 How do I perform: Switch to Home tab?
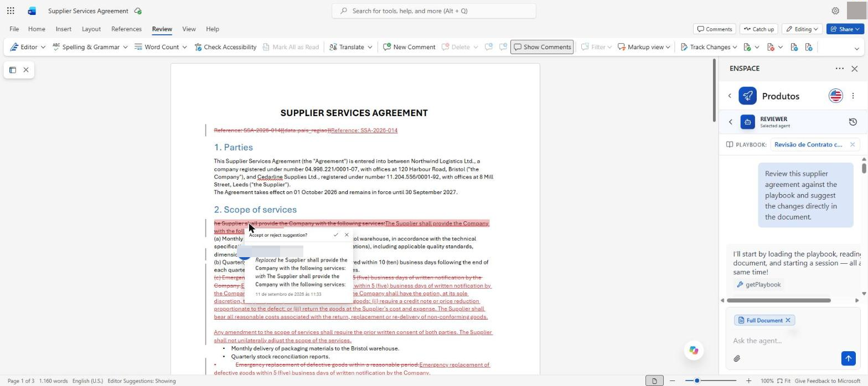click(x=37, y=29)
